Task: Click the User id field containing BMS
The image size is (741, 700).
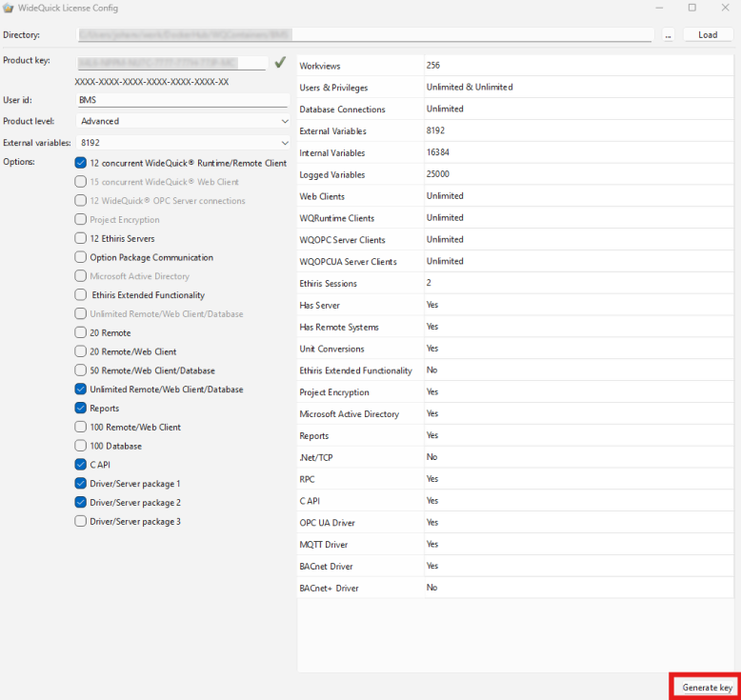Action: tap(183, 100)
